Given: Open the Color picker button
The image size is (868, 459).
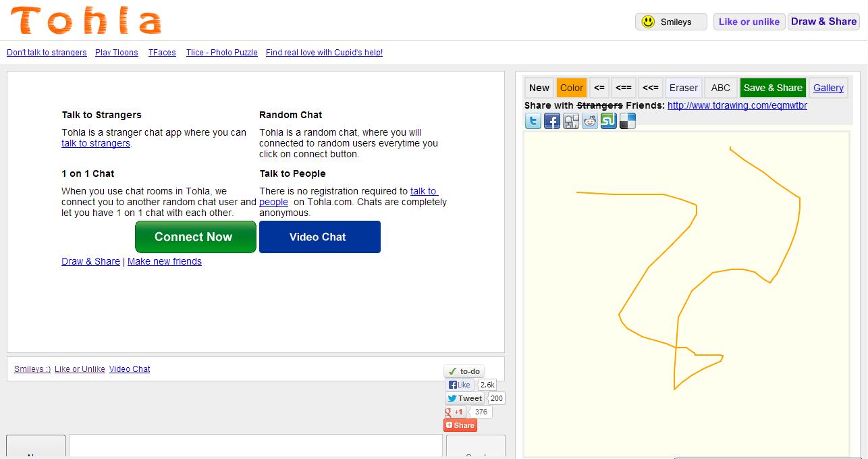Looking at the screenshot, I should pyautogui.click(x=572, y=88).
